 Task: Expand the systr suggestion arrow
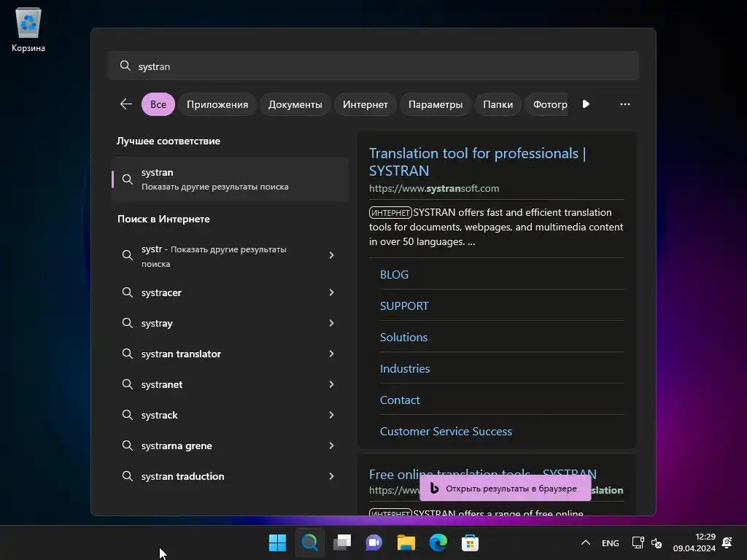[331, 256]
